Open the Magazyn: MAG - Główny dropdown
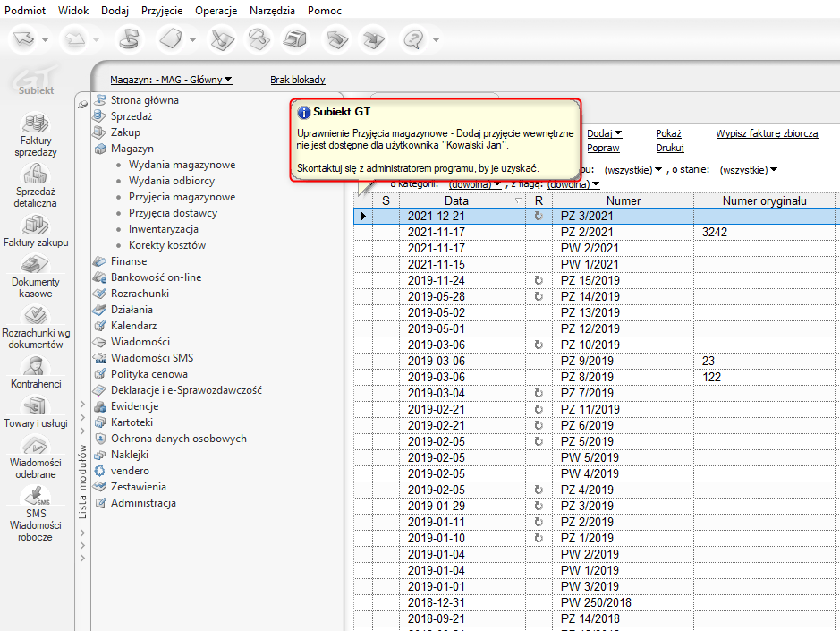Viewport: 840px width, 631px height. (171, 80)
